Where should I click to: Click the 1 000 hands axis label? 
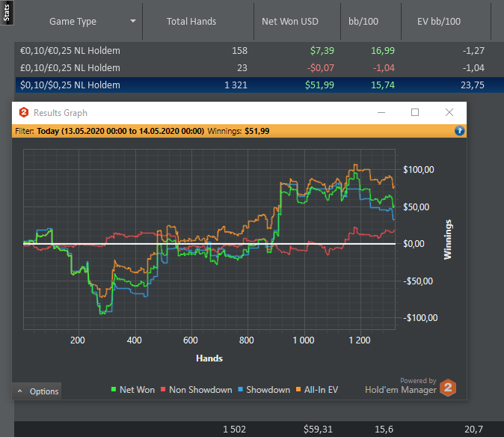point(304,340)
